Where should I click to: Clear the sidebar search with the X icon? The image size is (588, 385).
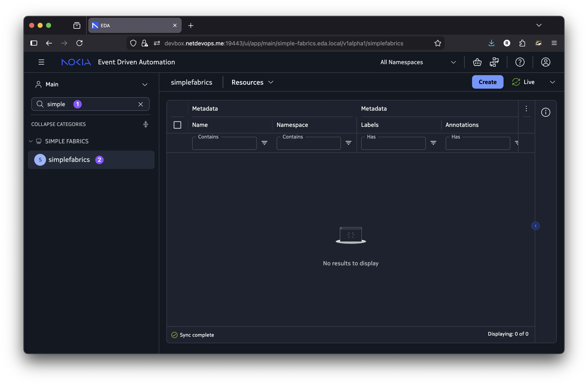coord(141,104)
